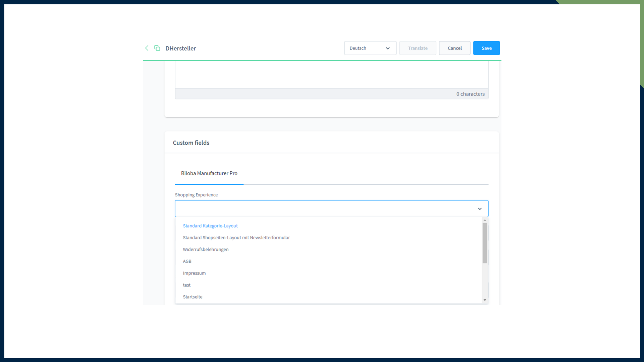Click the Translate button
The image size is (644, 362).
pos(418,48)
